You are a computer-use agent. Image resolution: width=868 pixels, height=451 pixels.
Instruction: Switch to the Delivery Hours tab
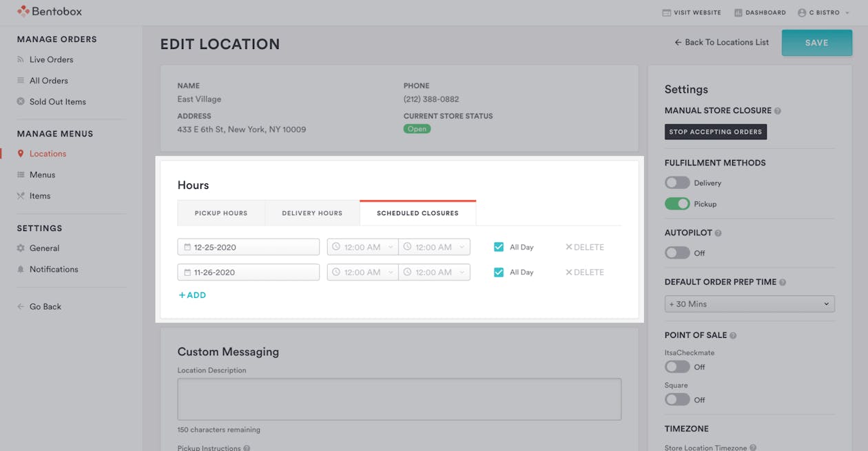(312, 213)
